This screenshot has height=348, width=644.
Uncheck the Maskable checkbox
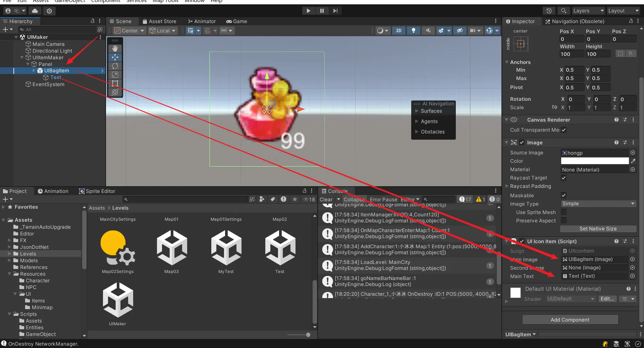(564, 195)
